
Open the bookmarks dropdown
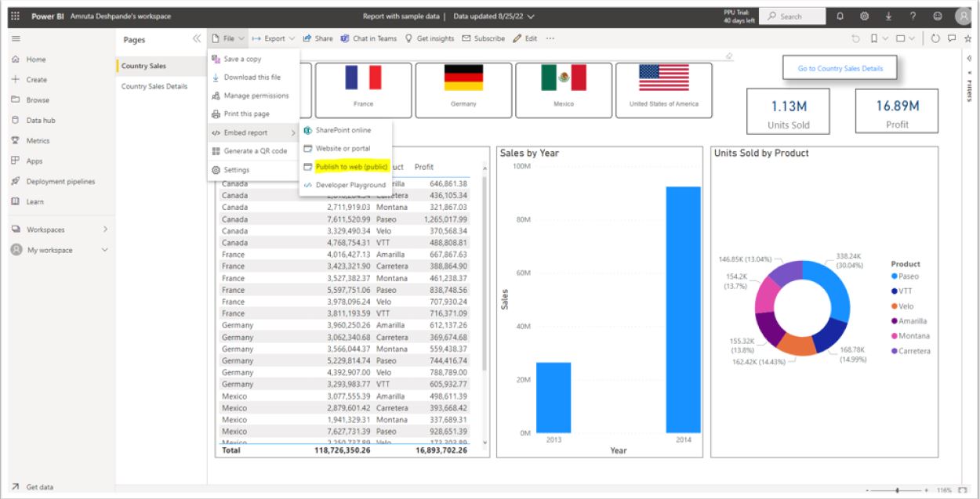(878, 38)
